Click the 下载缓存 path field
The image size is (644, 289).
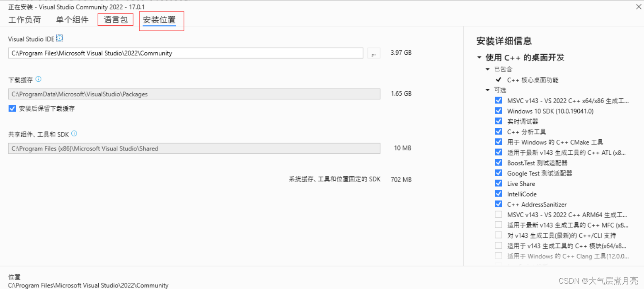(194, 94)
